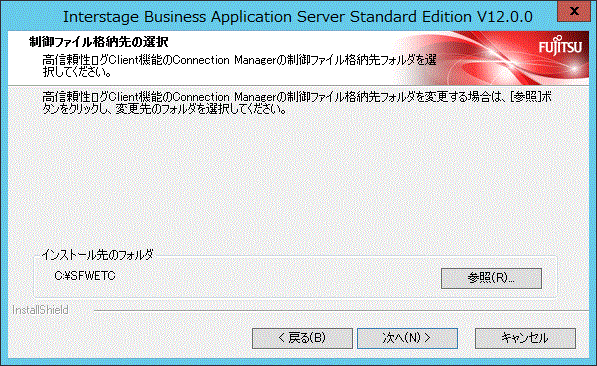The width and height of the screenshot is (597, 366).
Task: Click the 参照(R)... browse button
Action: 491,278
